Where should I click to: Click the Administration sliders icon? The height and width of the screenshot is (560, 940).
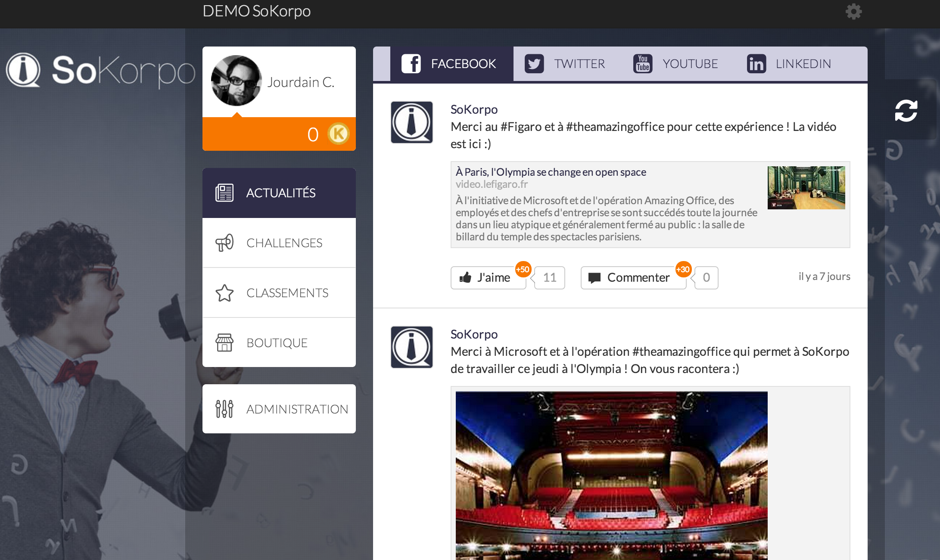pyautogui.click(x=224, y=409)
